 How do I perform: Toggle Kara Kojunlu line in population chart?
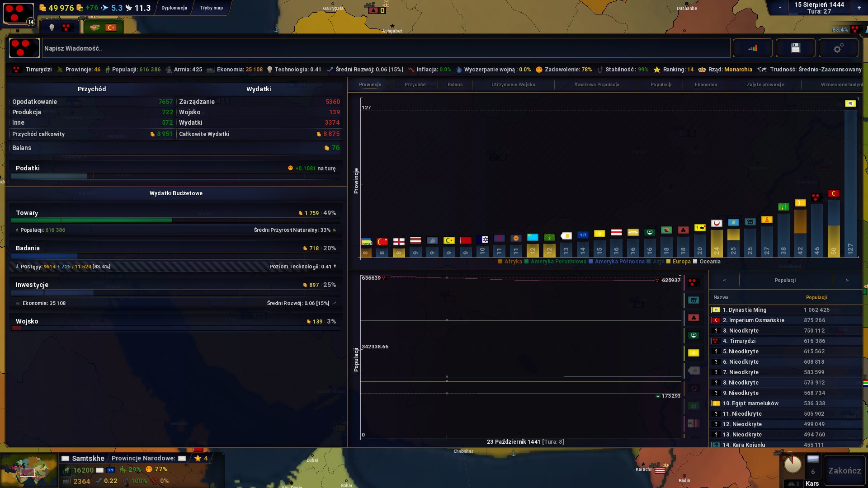coord(693,300)
